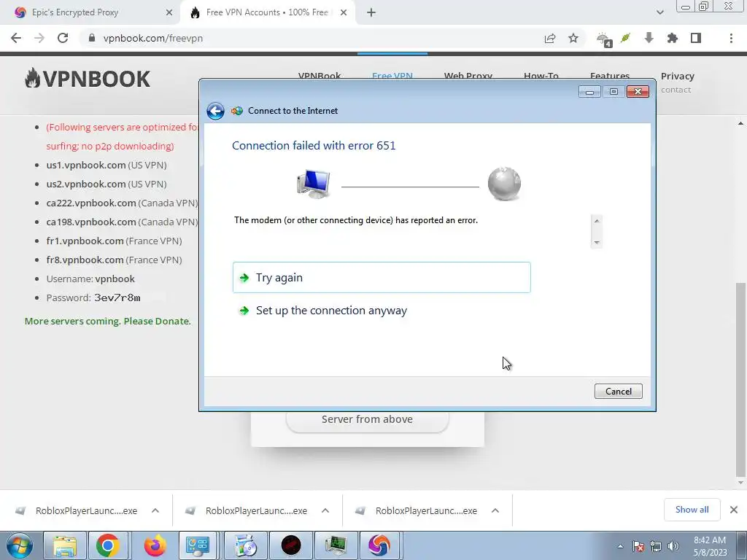Close the downloads bar
This screenshot has height=560, width=747.
tap(734, 510)
